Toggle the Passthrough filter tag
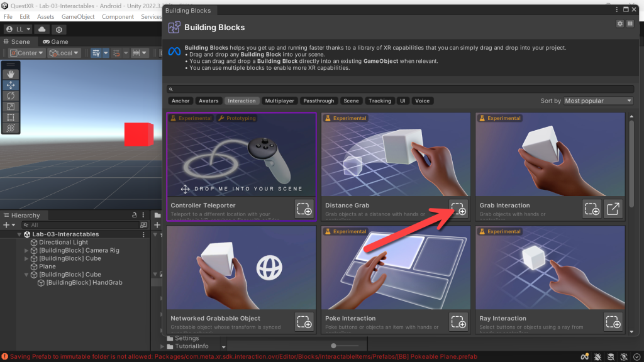 [x=319, y=101]
